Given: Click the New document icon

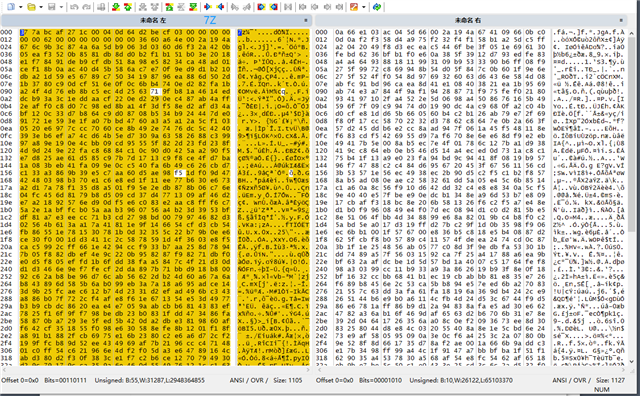Looking at the screenshot, I should (11, 7).
